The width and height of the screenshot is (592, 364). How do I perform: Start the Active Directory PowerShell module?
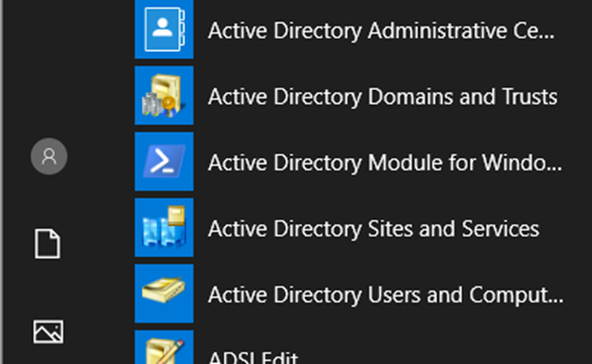tap(350, 161)
